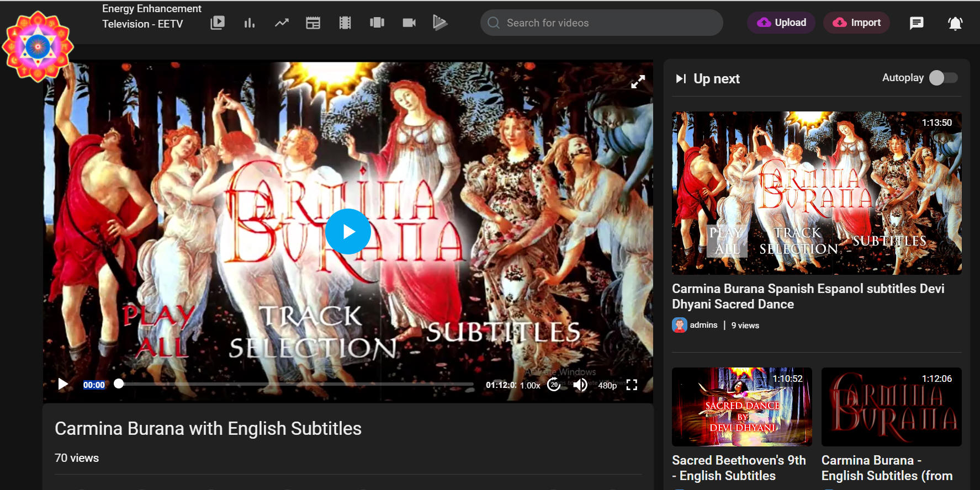
Task: Open Carmina Burana - English Subtitles (from) link
Action: point(887,468)
